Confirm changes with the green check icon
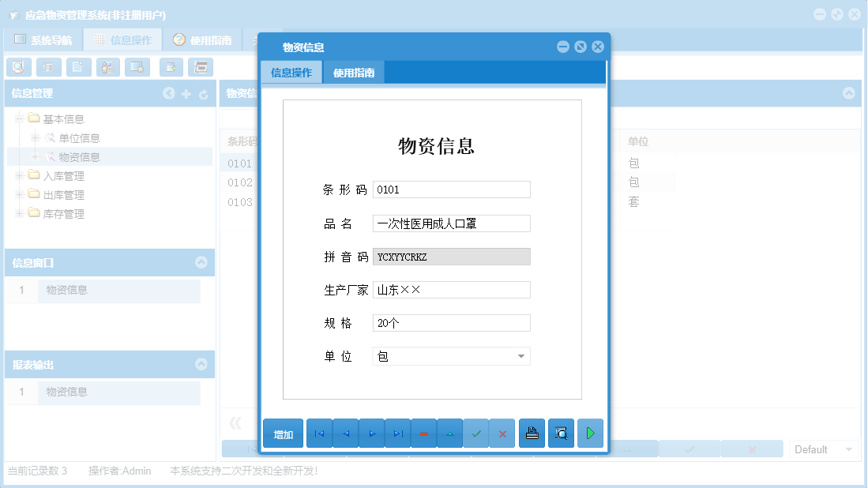Screen dimensions: 868x488 coord(475,433)
